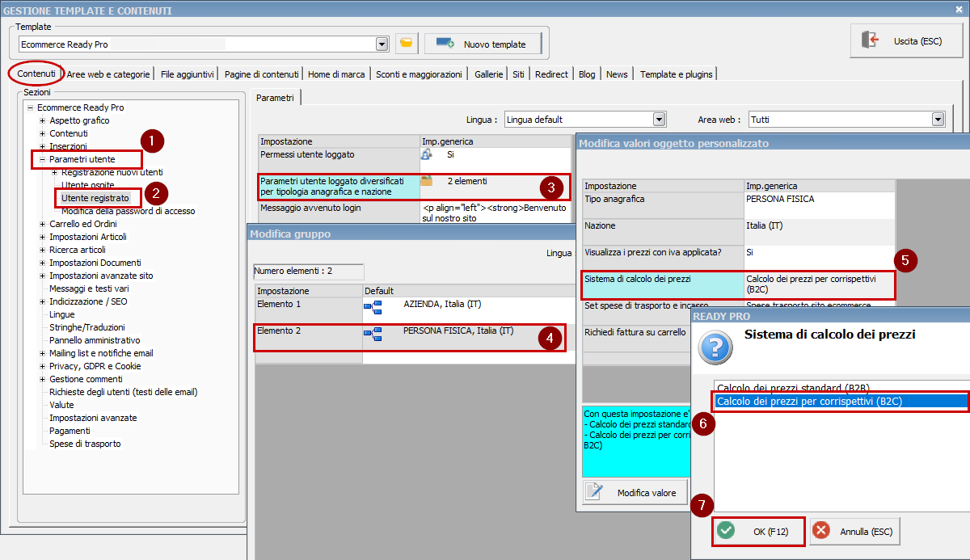Click the folder icon next to "2 elementi"
Viewport: 970px width, 560px height.
pos(427,181)
